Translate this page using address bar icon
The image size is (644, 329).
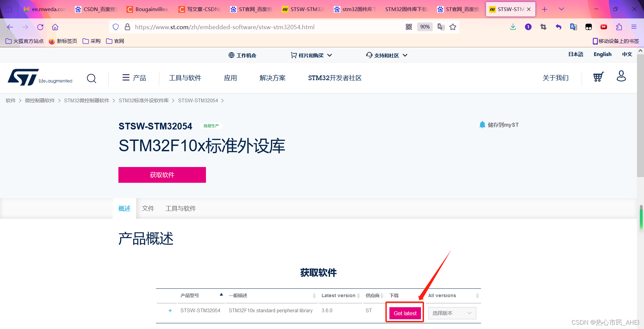pos(441,27)
